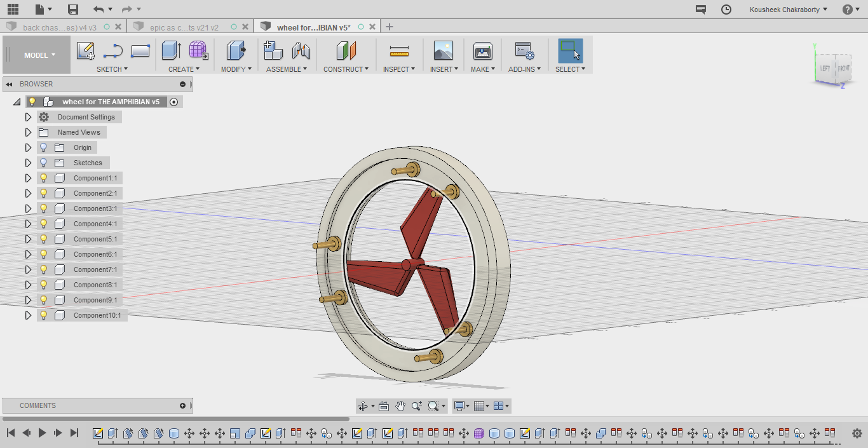The width and height of the screenshot is (868, 448).
Task: Select the 3D Print icon under Make
Action: point(482,51)
